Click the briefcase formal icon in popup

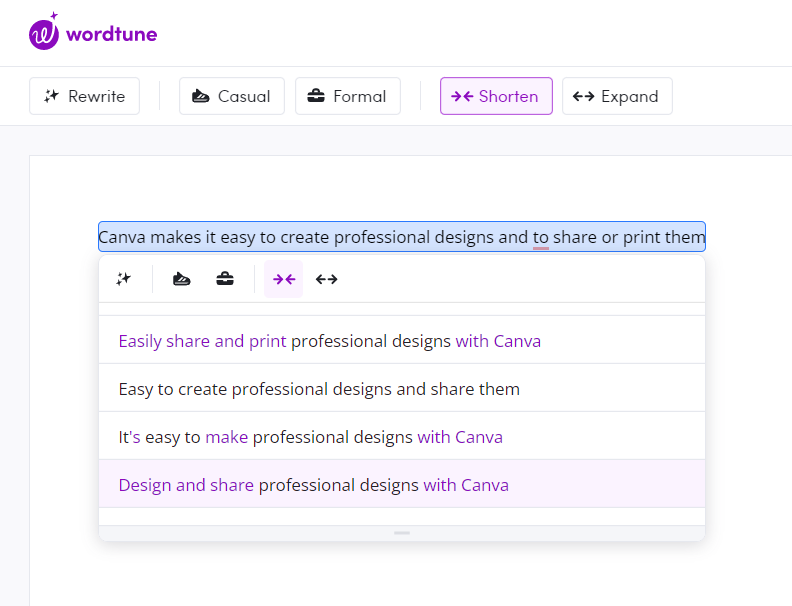[225, 279]
